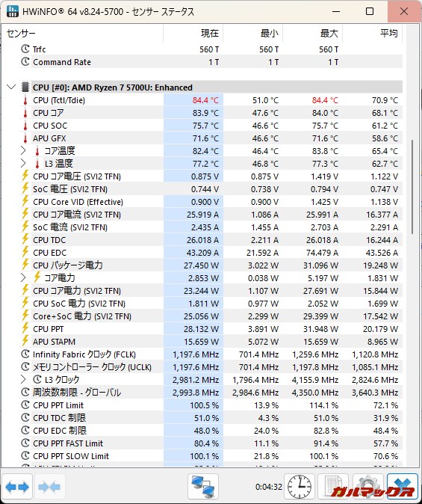Click chip icon of CPU [#0] header

25,87
